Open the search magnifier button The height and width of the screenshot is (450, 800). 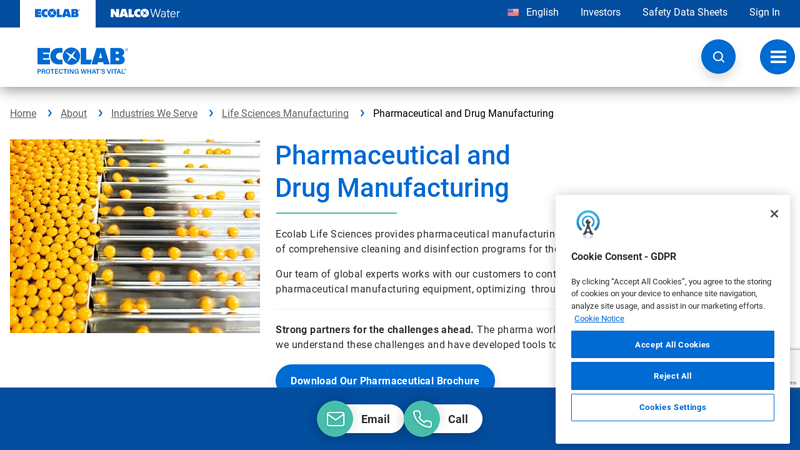coord(718,57)
